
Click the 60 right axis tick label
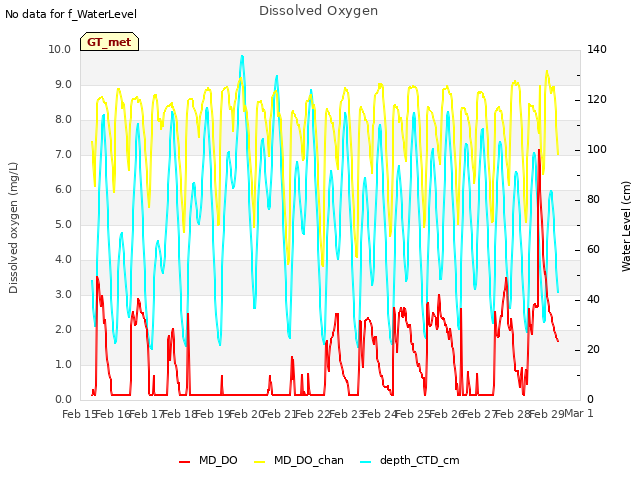(593, 250)
